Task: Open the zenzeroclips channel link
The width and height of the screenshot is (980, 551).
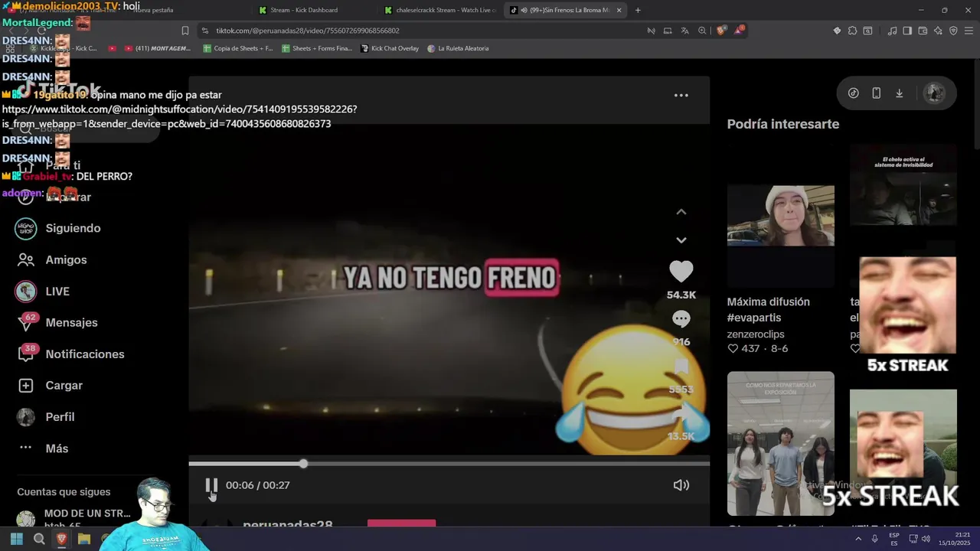Action: (755, 334)
